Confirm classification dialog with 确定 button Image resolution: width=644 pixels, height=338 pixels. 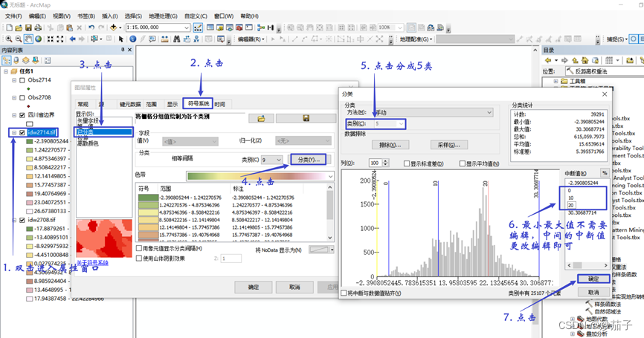point(593,279)
